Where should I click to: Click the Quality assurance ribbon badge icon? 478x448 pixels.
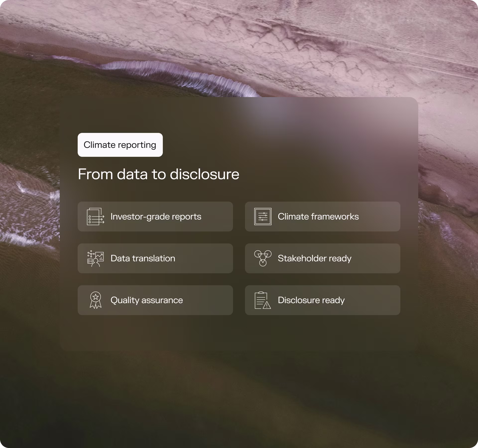click(x=95, y=300)
